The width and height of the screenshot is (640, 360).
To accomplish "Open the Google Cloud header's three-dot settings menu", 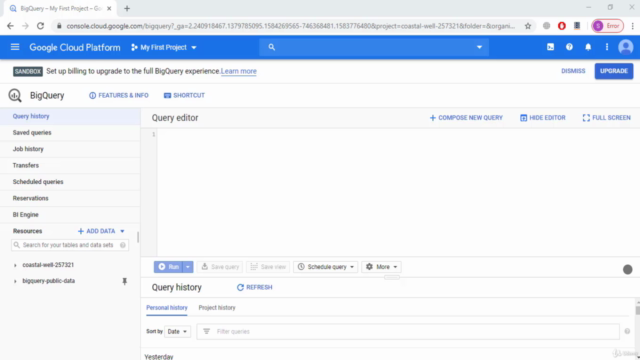I will [x=607, y=47].
